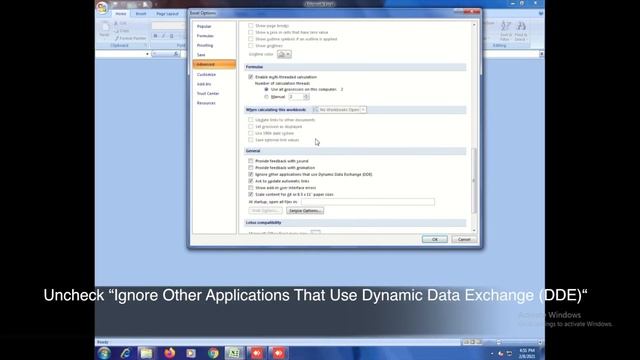Screen dimensions: 640x360
Task: Click the OK button in Excel Options
Action: [435, 240]
